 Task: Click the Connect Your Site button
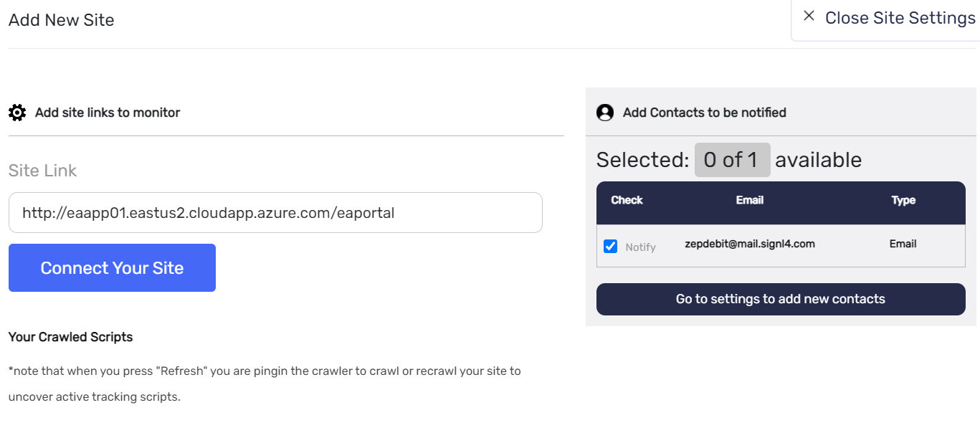point(112,268)
